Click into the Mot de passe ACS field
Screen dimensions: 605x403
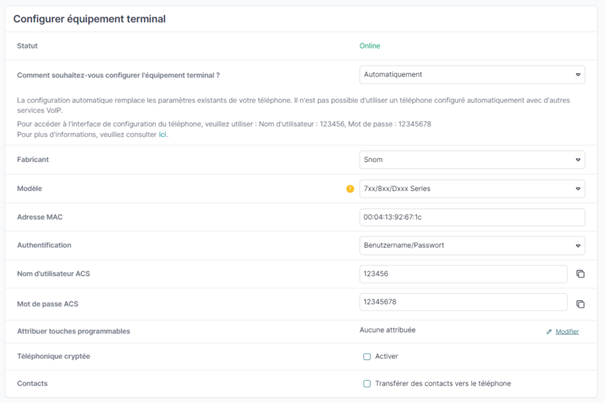463,302
